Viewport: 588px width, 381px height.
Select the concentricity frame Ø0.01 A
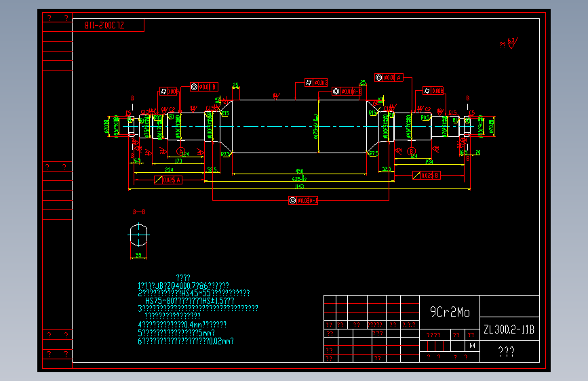389,78
